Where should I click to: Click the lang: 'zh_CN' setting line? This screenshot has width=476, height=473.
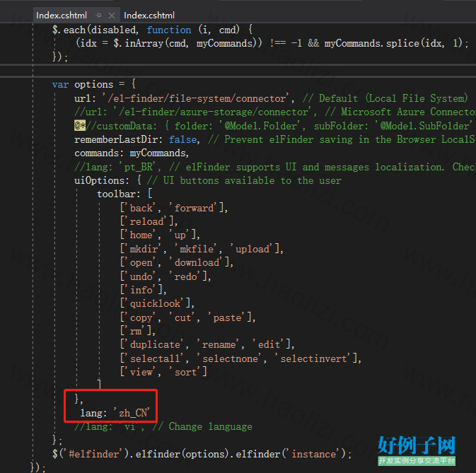coord(115,413)
